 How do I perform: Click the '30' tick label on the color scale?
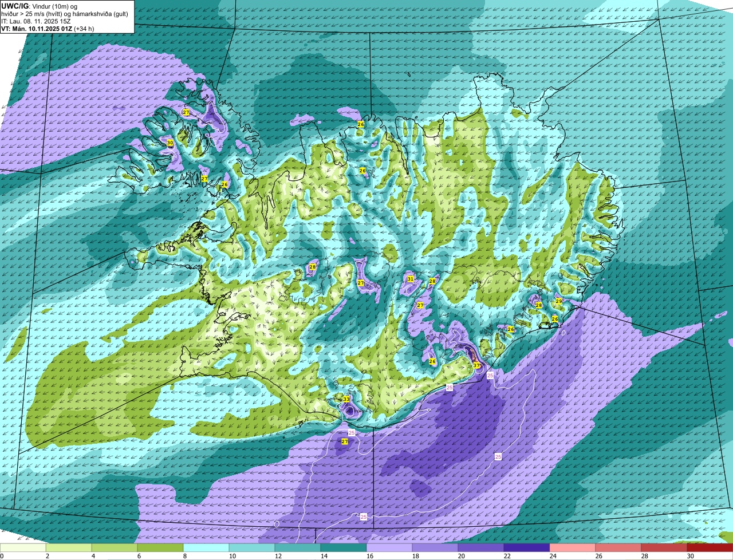pos(690,556)
